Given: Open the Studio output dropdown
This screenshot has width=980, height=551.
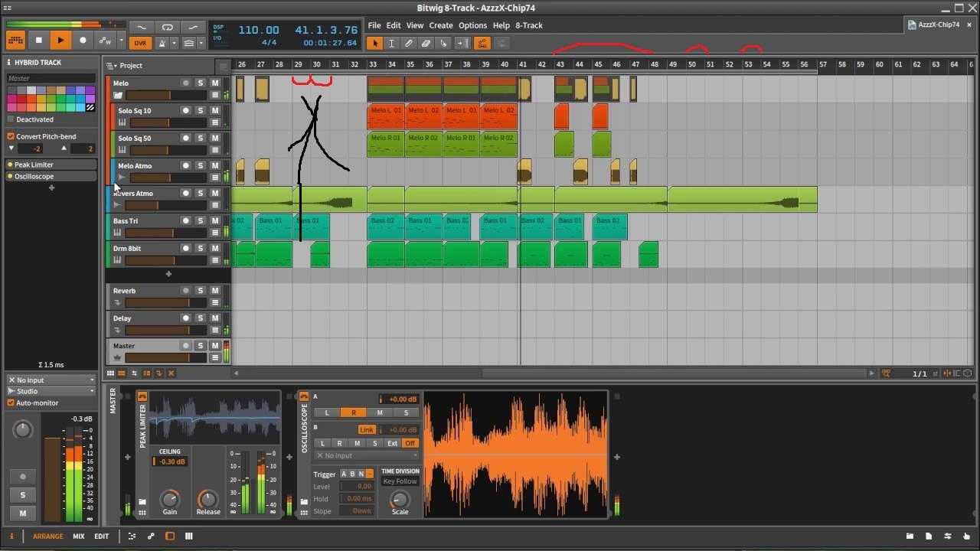Looking at the screenshot, I should point(51,391).
